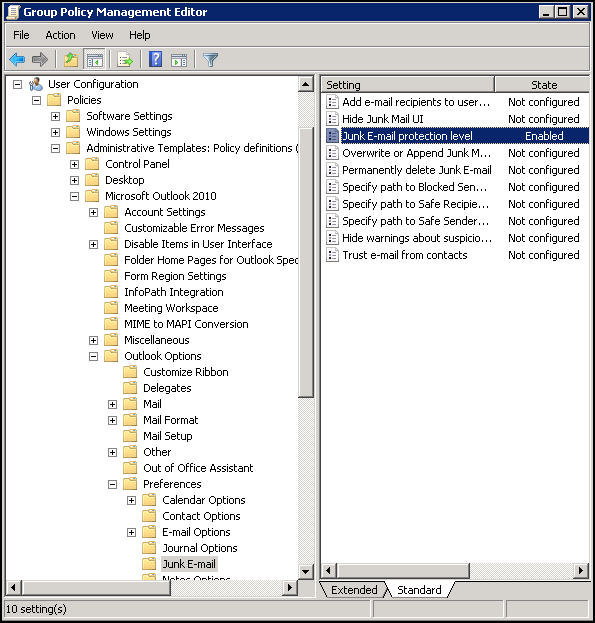Select the Contact Options tree item
This screenshot has width=595, height=623.
coord(201,516)
